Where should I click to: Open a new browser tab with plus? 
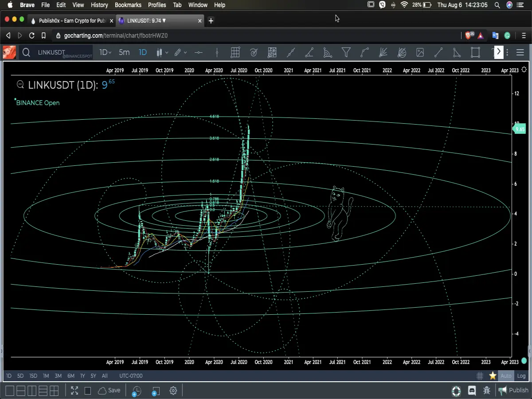pos(211,20)
